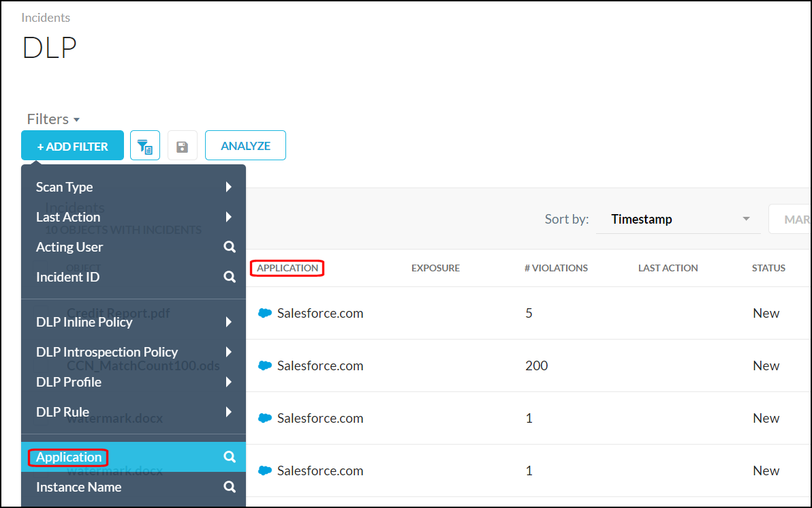Expand the DLP Inline Policy submenu

coord(229,322)
